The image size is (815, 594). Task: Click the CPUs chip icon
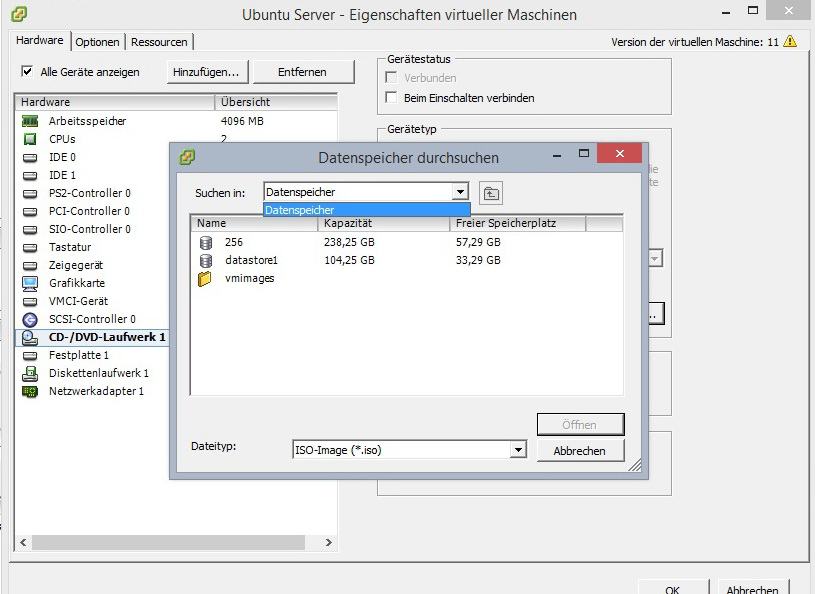click(x=30, y=139)
